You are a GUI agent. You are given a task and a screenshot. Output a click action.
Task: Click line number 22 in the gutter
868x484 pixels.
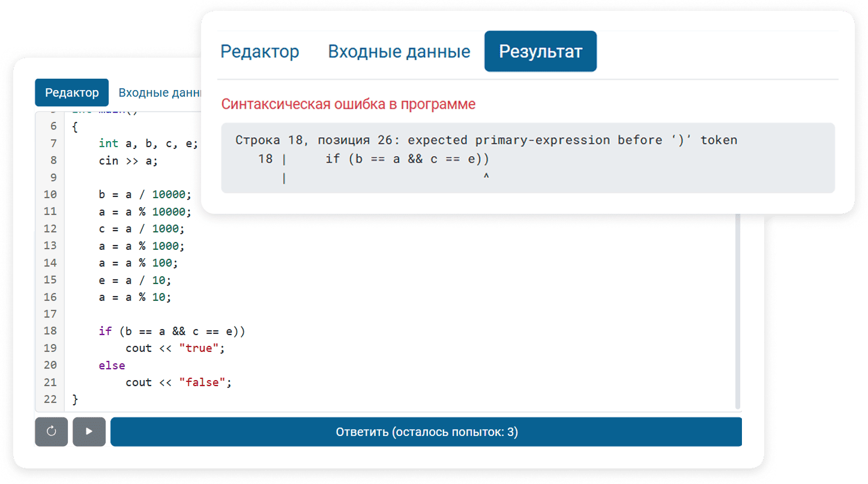[50, 399]
